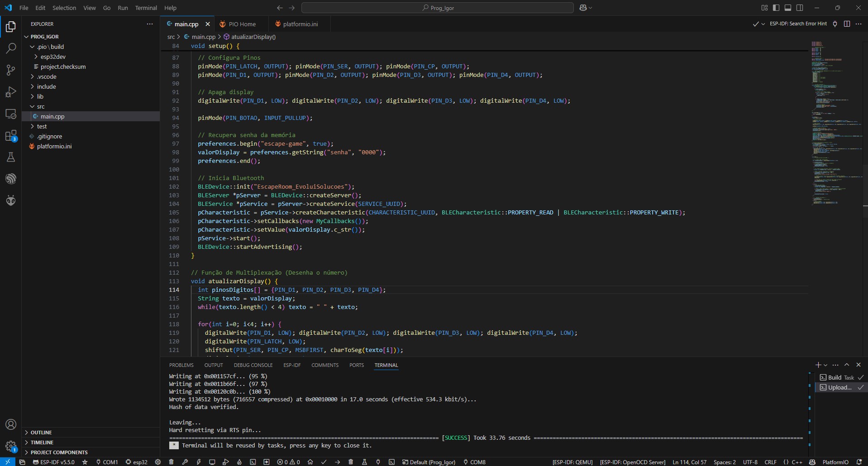Toggle the bottom Panel visibility

788,8
